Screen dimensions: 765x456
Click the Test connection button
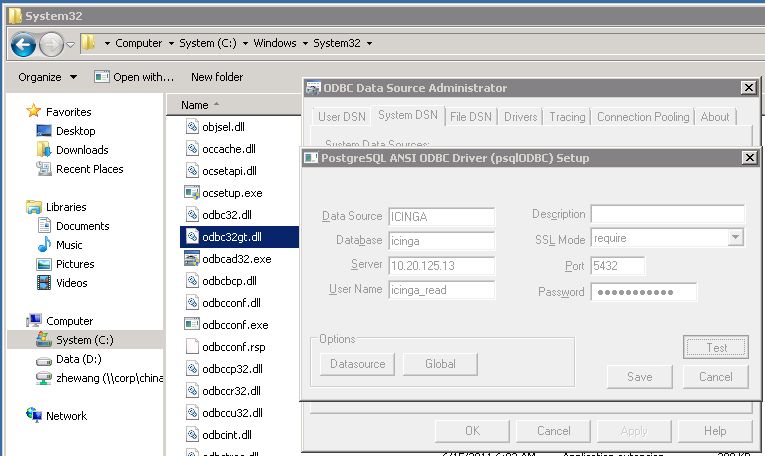pyautogui.click(x=716, y=348)
